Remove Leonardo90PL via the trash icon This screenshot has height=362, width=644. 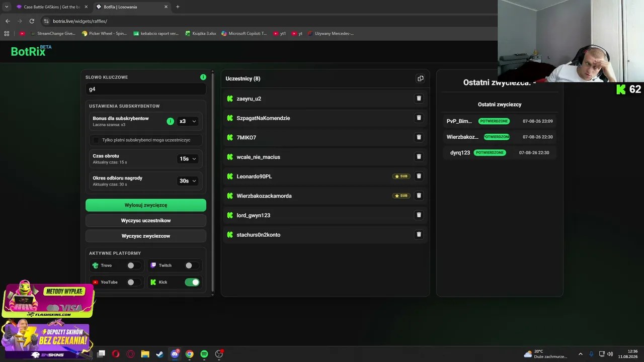point(419,176)
